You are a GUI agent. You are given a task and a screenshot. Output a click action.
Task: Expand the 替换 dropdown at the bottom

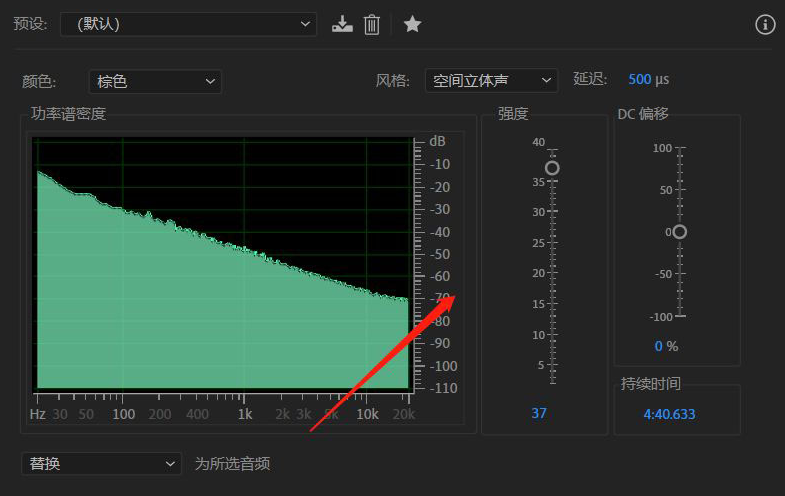101,464
